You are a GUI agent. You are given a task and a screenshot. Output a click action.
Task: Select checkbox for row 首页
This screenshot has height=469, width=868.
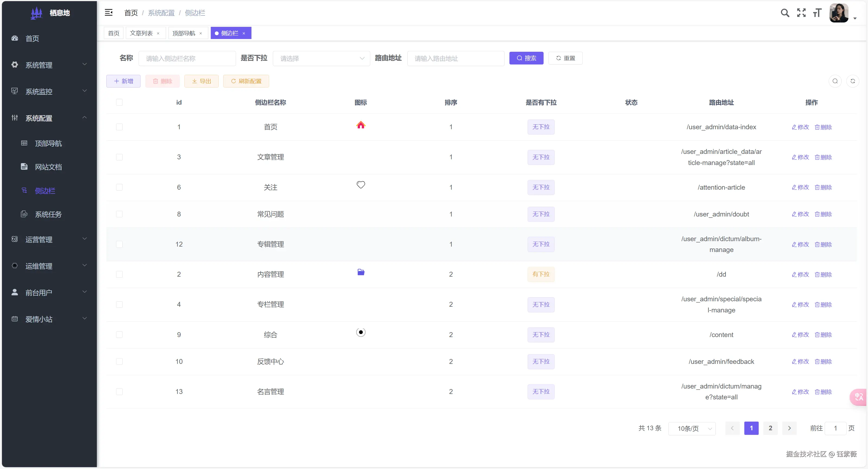click(x=119, y=127)
